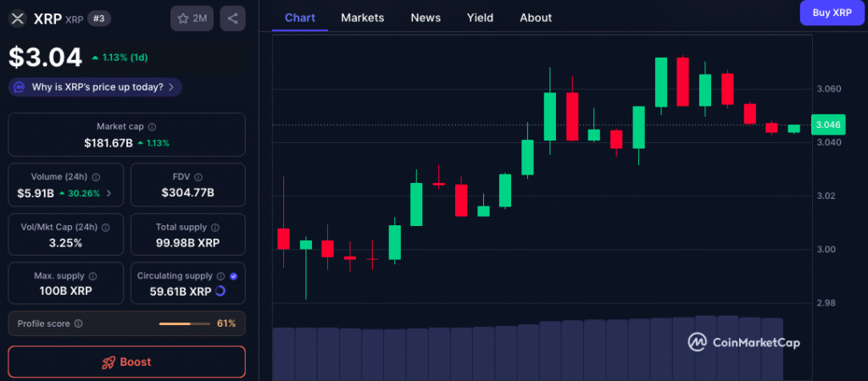
Task: Click the circulating supply progress ring
Action: click(x=220, y=291)
